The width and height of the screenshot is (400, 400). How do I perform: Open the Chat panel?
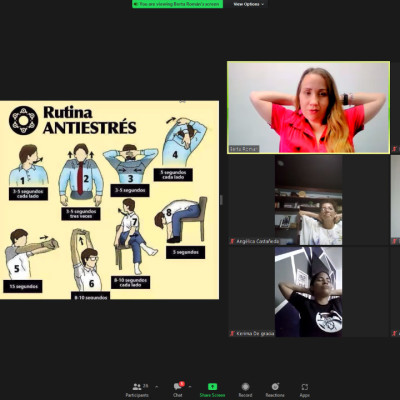pos(178,390)
